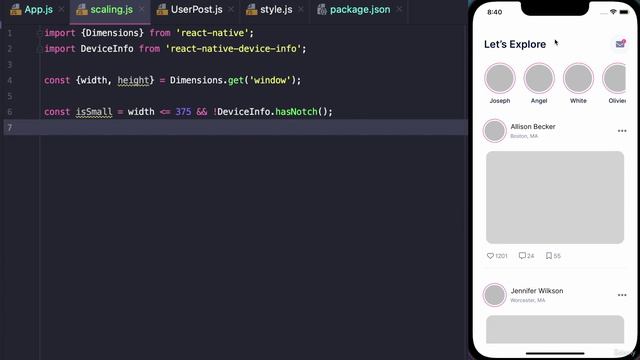Click 'Boston, MA' under Allison Becker
The width and height of the screenshot is (640, 360).
point(524,136)
